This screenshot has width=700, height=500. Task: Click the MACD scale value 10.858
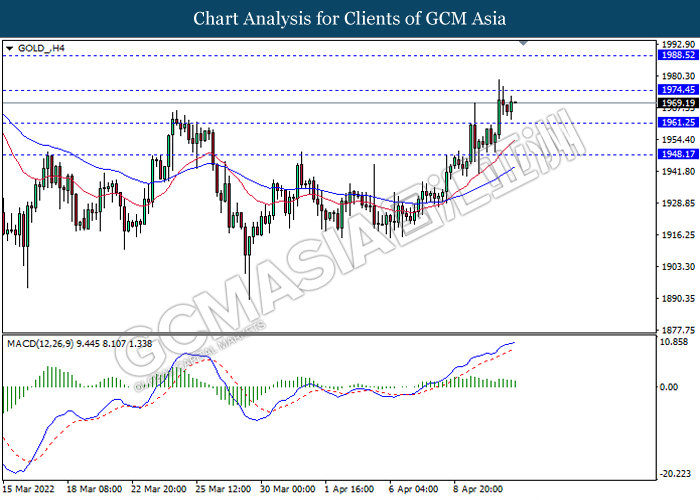(x=674, y=342)
